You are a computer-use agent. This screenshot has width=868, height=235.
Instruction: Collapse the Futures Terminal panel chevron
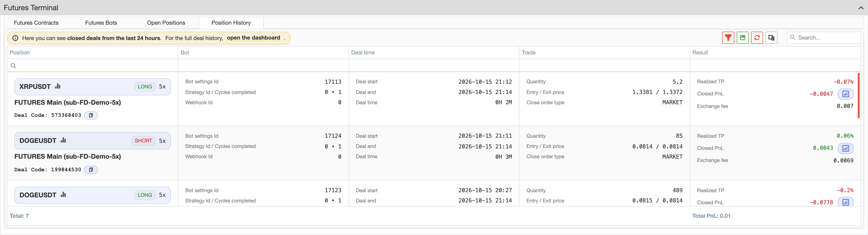[861, 8]
